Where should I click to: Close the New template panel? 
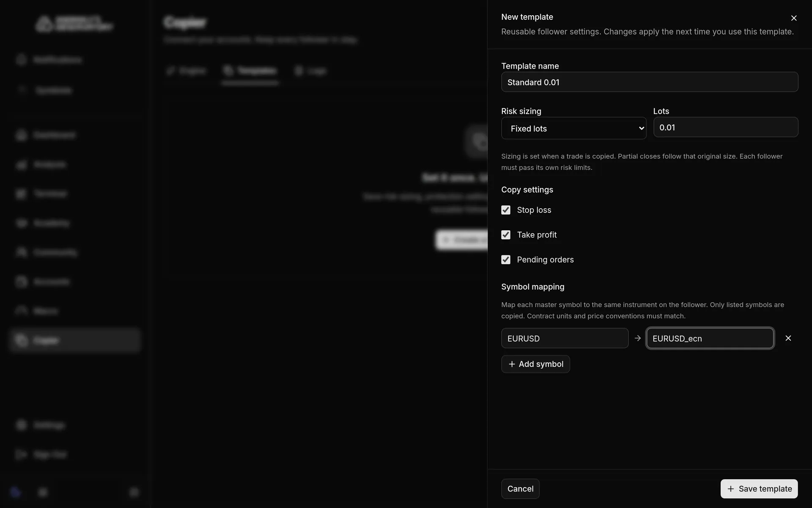click(x=794, y=18)
